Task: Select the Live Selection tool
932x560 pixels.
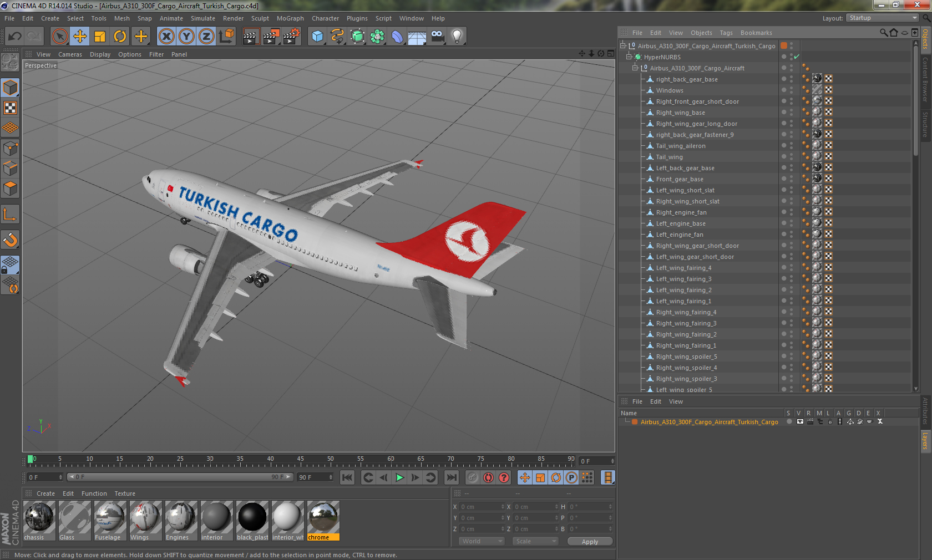Action: 59,37
